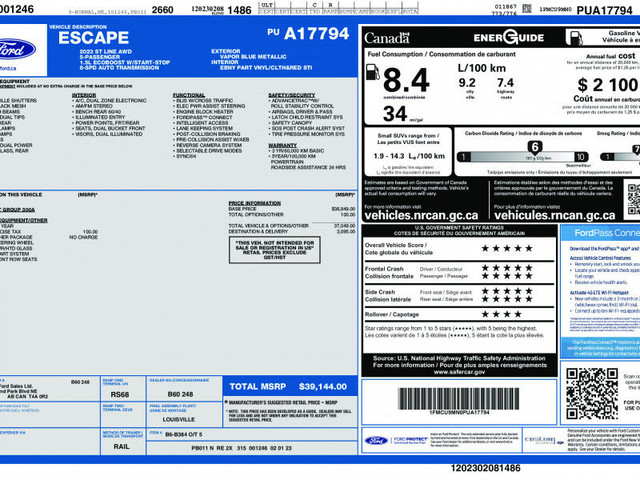Viewport: 640px width, 480px height.
Task: Click the small QR code at the top edge
Action: pyautogui.click(x=527, y=9)
